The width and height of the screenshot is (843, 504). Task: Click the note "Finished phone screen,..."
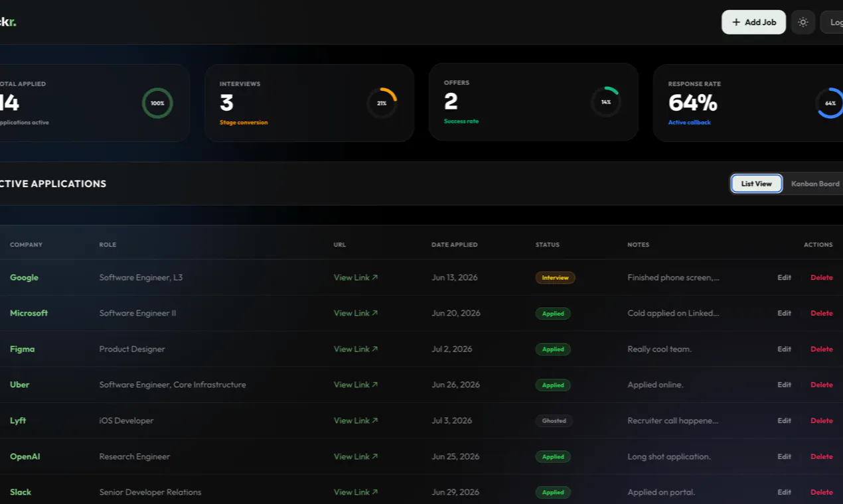tap(673, 277)
